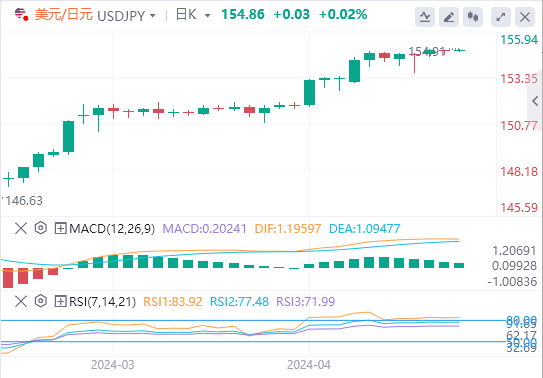Close the USDJPY chart panel

pos(525,17)
